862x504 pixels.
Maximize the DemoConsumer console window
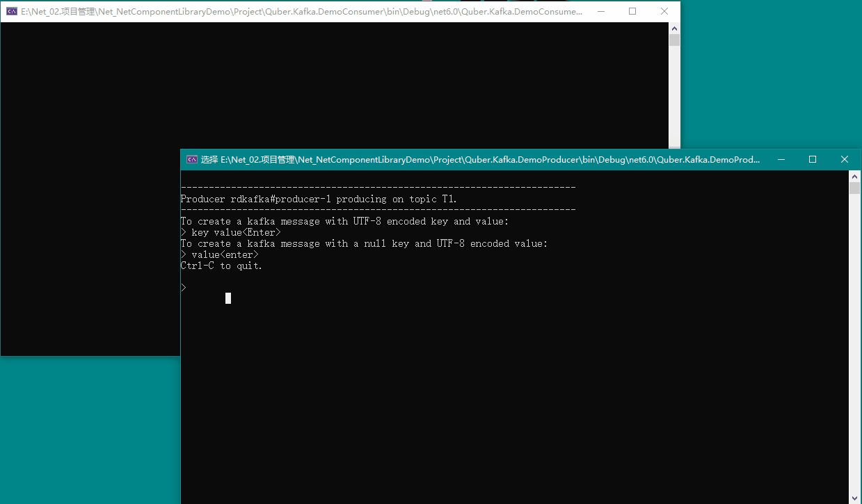(x=632, y=12)
